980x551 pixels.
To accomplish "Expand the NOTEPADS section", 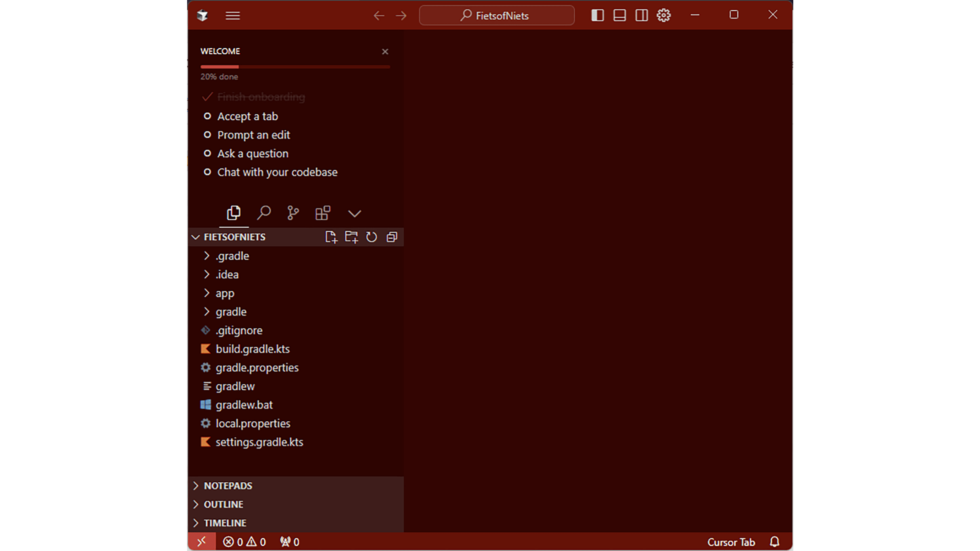I will click(228, 486).
